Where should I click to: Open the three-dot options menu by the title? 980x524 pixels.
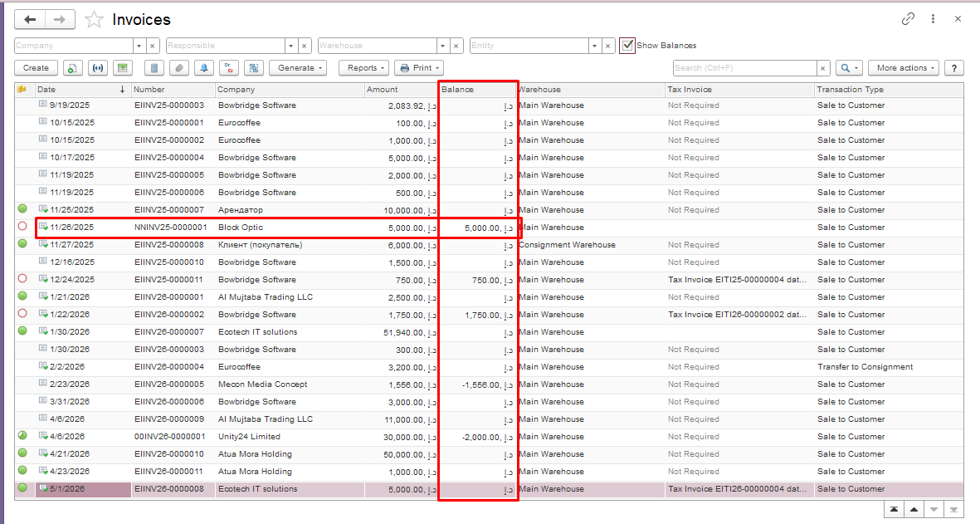click(933, 19)
